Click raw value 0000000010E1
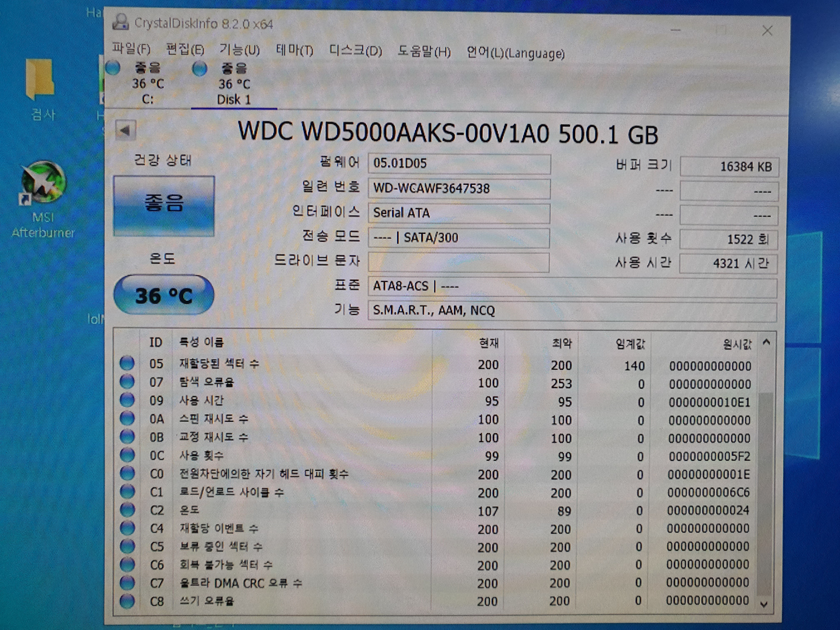This screenshot has width=840, height=630. (709, 402)
